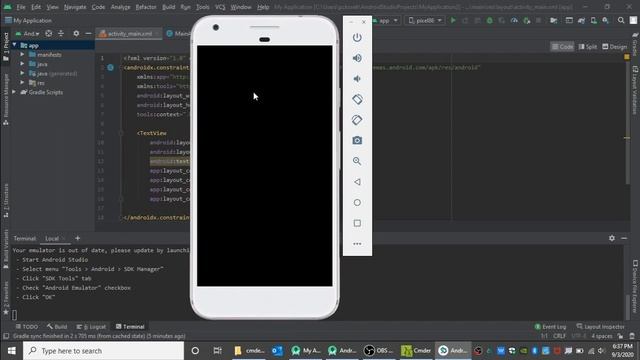Open Search Everywhere magnifier in the toolbar
640x360 pixels.
click(x=621, y=20)
